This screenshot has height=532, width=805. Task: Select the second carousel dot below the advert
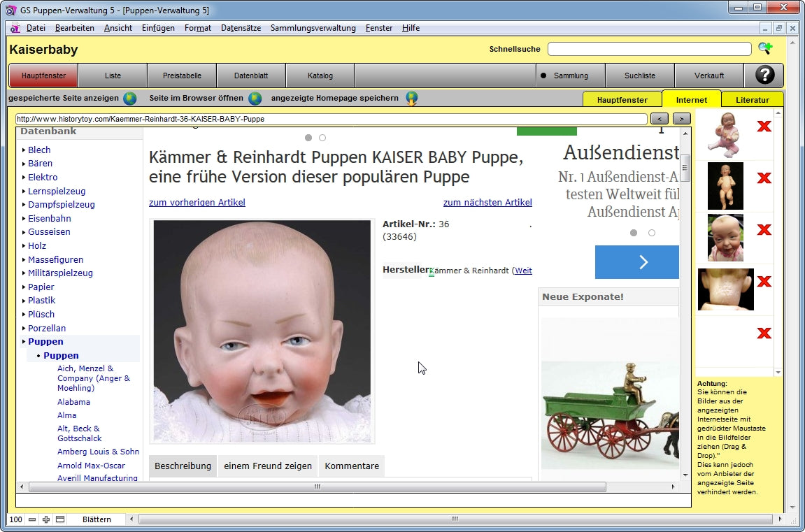tap(652, 233)
